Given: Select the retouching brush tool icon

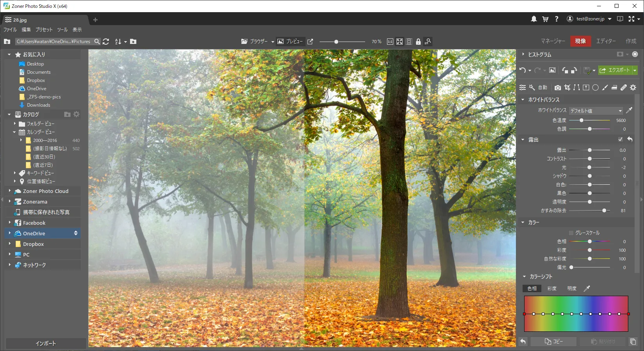Looking at the screenshot, I should click(624, 87).
